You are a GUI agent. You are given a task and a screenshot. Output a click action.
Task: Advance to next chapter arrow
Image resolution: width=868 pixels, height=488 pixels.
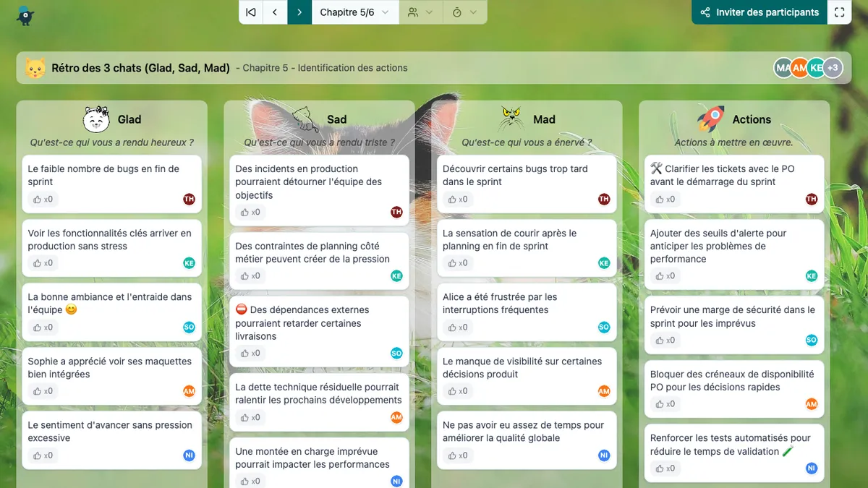point(299,12)
